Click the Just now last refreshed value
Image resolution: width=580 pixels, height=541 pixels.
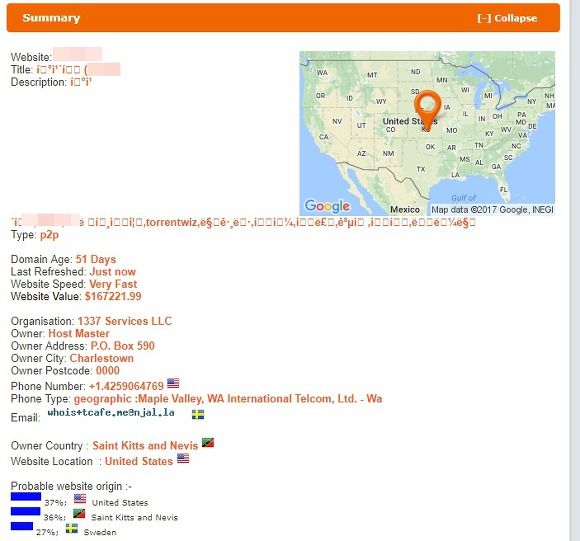[113, 272]
